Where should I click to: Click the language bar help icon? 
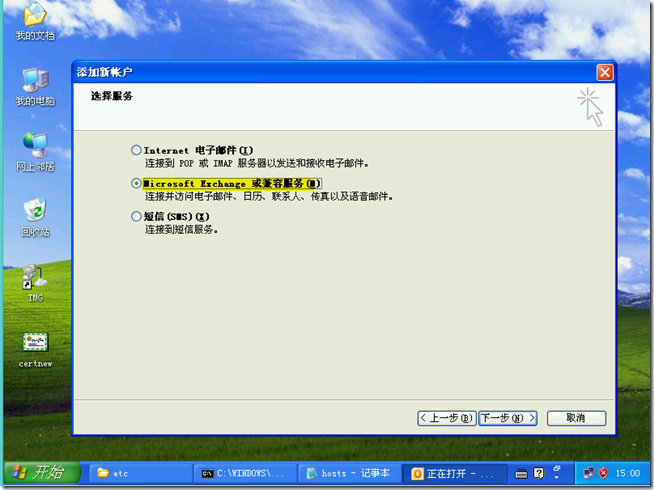pyautogui.click(x=539, y=473)
